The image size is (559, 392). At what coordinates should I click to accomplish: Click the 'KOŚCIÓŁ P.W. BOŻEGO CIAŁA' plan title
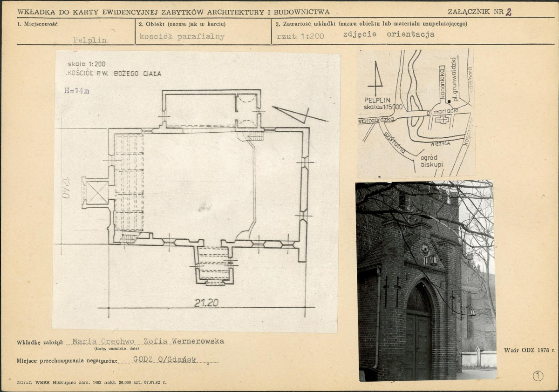pyautogui.click(x=115, y=74)
